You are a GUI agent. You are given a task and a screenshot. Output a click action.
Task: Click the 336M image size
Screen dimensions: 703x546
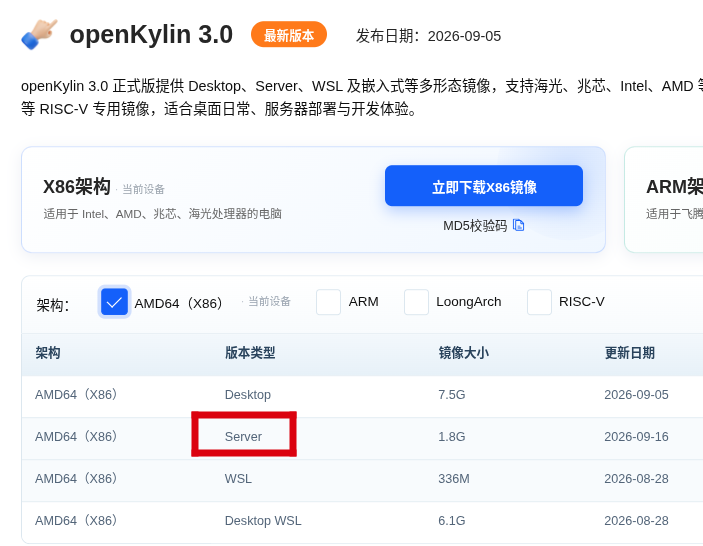pyautogui.click(x=454, y=479)
